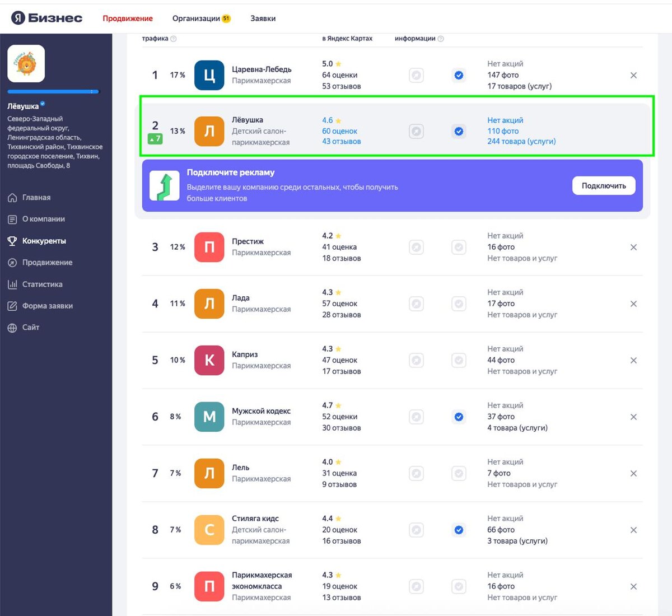Click the verified checkmark for Стиляга кидс
This screenshot has height=616, width=672.
coord(459,530)
